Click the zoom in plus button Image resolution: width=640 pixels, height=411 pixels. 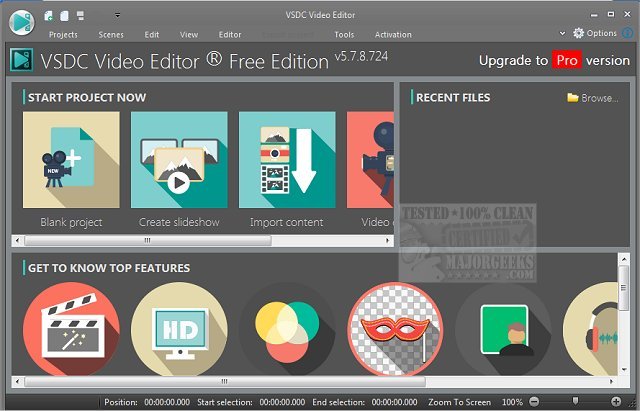coord(616,402)
